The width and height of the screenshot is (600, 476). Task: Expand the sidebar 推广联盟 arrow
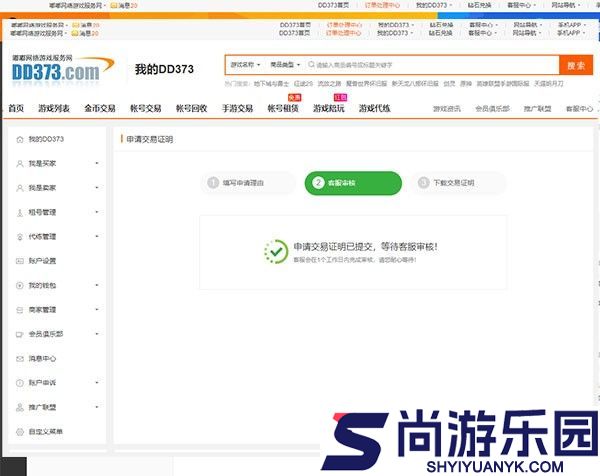[97, 407]
